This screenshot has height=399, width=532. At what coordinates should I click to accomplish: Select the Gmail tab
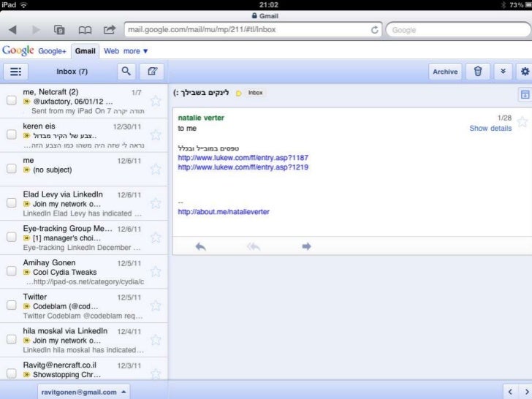pyautogui.click(x=85, y=51)
